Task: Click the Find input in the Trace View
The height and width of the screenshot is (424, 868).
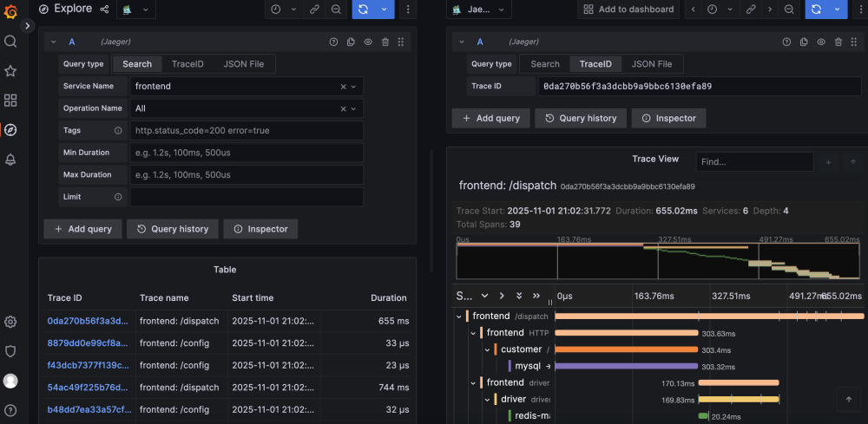Action: point(754,162)
